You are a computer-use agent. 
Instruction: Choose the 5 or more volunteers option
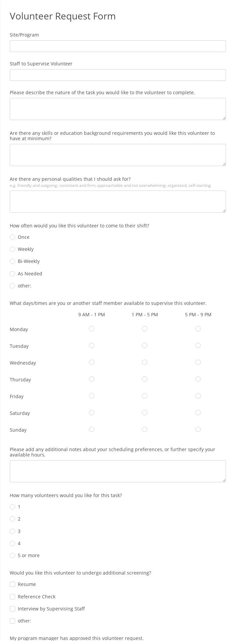[12, 555]
